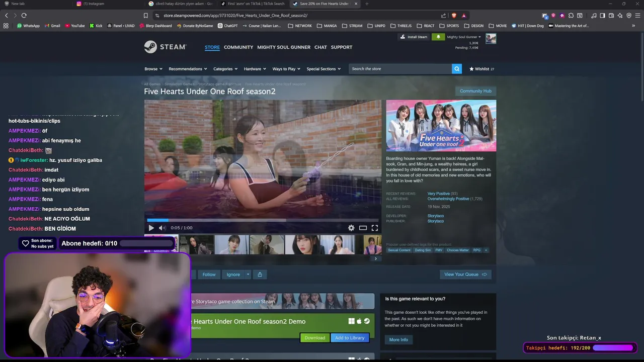Open the Wishlist link
This screenshot has height=362, width=644.
click(x=481, y=69)
